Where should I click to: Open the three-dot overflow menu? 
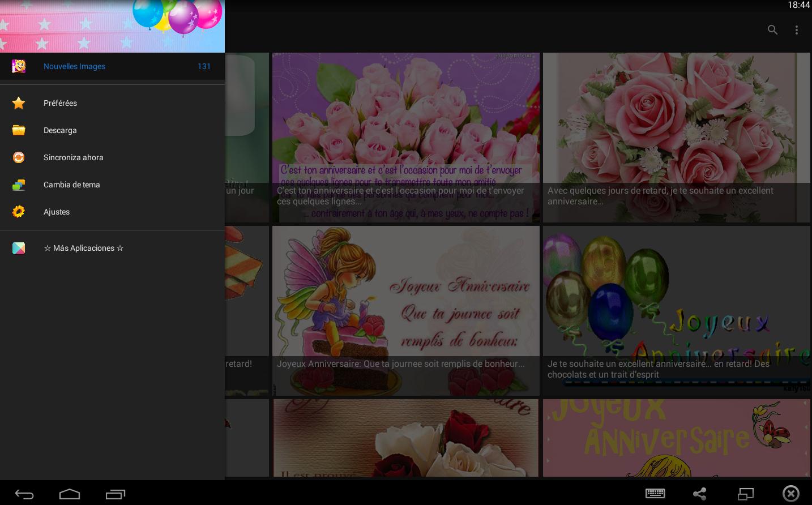click(796, 30)
